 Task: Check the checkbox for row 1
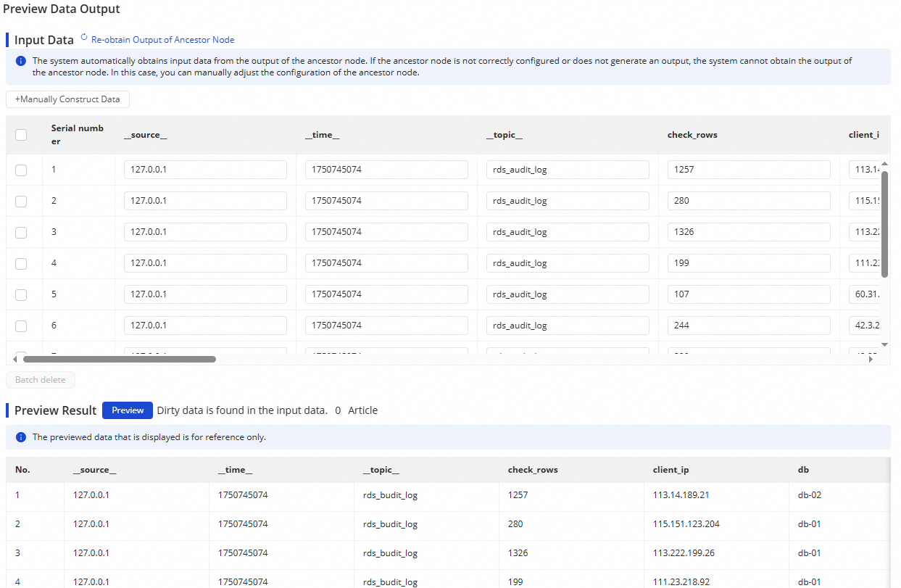coord(21,170)
